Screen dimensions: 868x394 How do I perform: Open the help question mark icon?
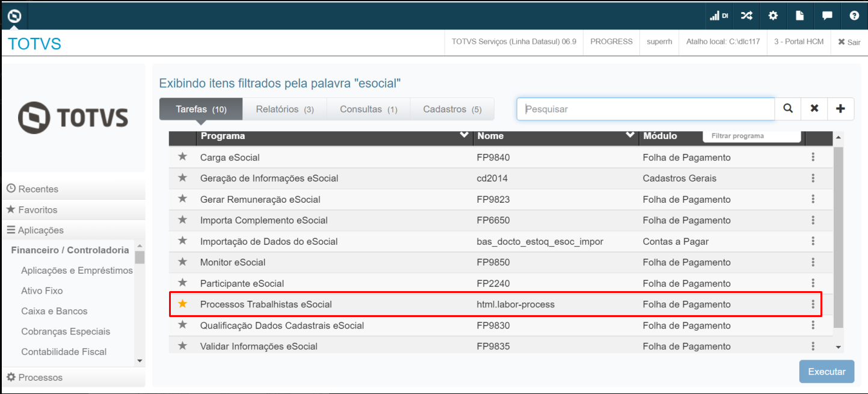[854, 16]
